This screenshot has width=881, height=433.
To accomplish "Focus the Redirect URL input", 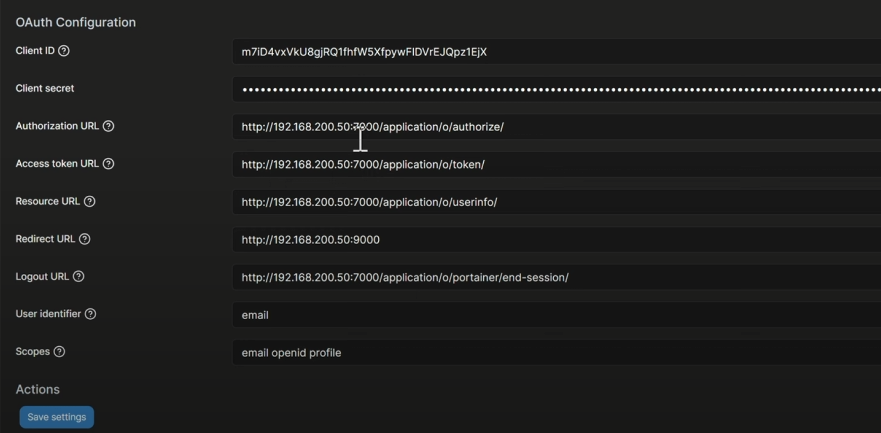I will click(557, 240).
